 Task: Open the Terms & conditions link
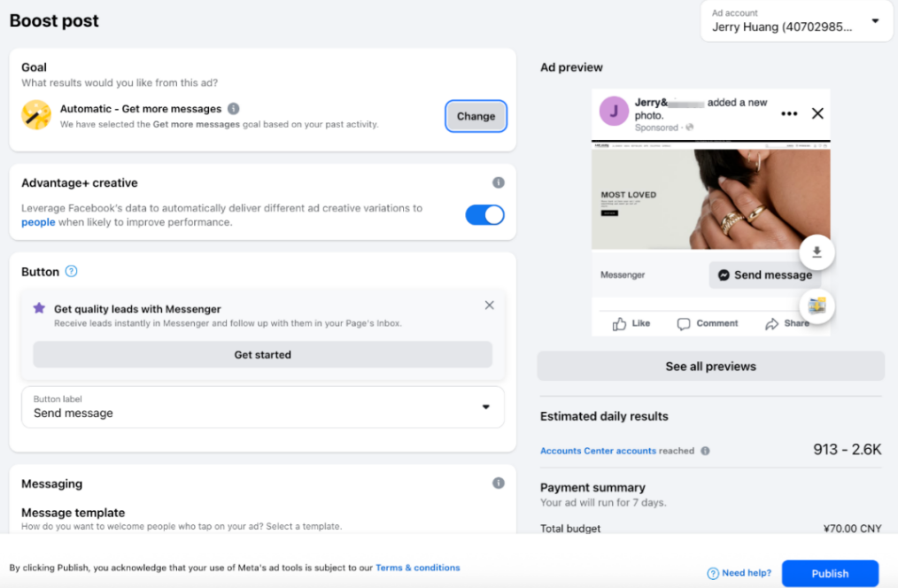click(417, 568)
